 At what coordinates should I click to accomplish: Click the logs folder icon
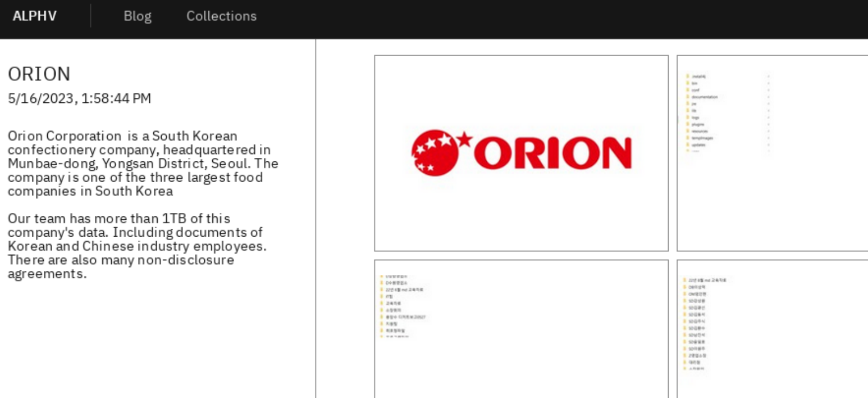click(687, 117)
